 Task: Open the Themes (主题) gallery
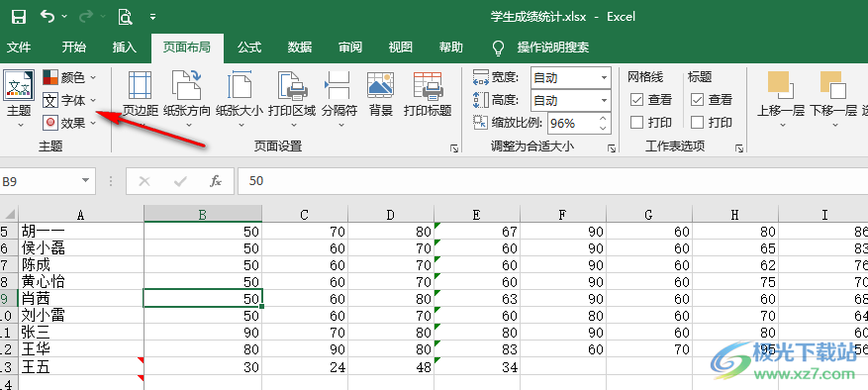tap(19, 100)
